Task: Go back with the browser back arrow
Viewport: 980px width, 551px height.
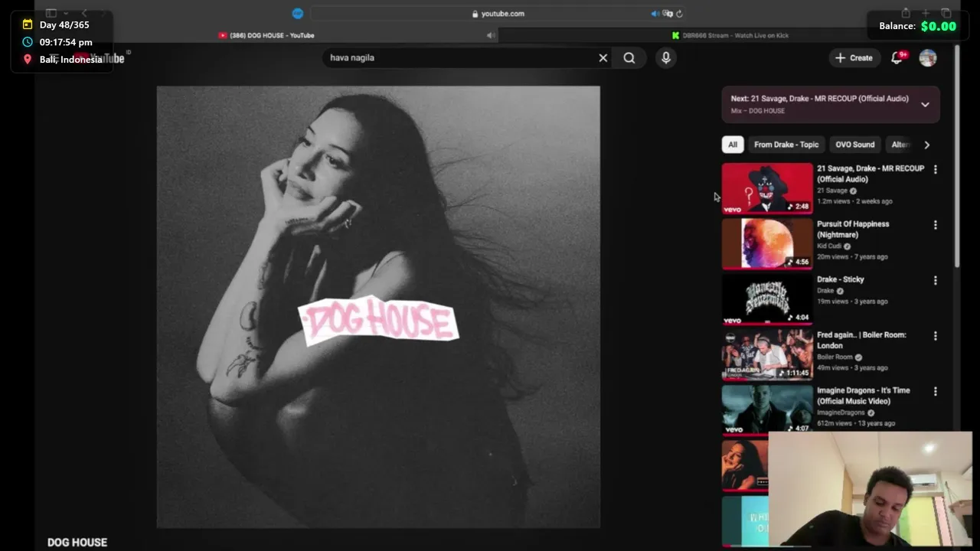Action: (x=84, y=13)
